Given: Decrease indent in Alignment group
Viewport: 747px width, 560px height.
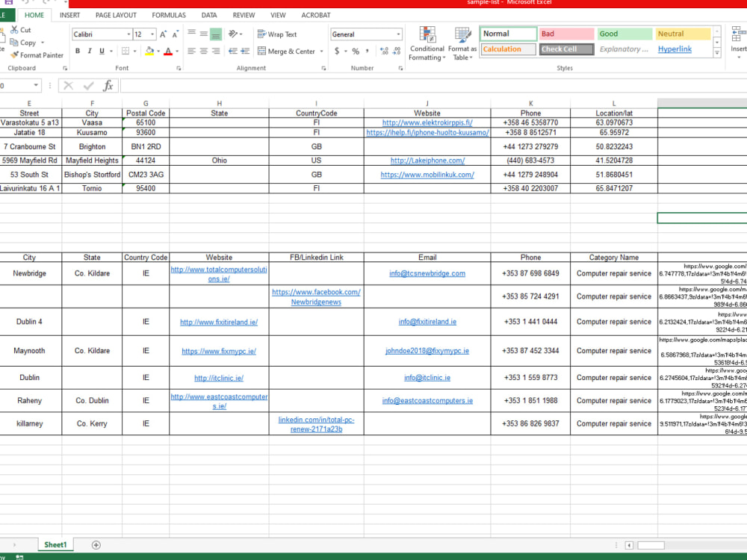Looking at the screenshot, I should pyautogui.click(x=233, y=51).
